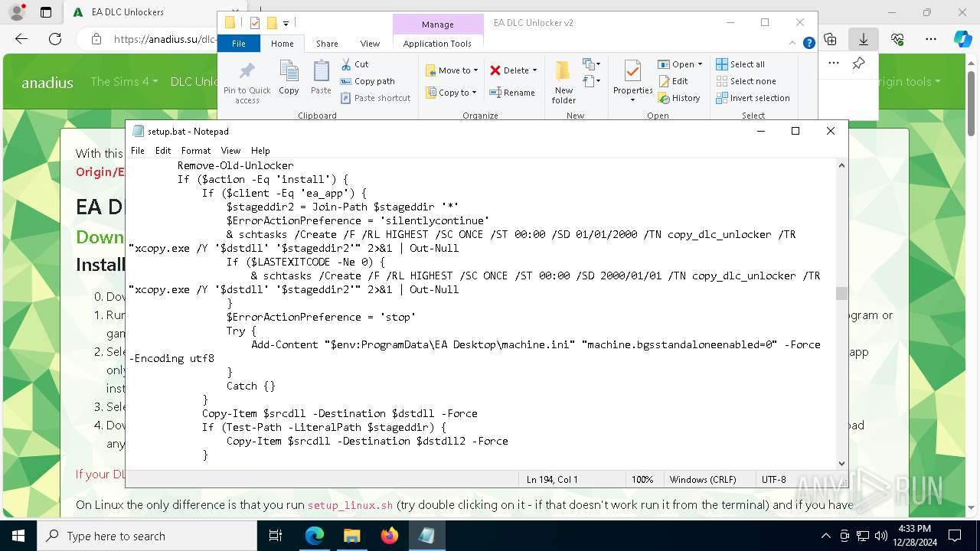Open Windows Start menu
Viewport: 980px width, 551px height.
click(x=18, y=536)
